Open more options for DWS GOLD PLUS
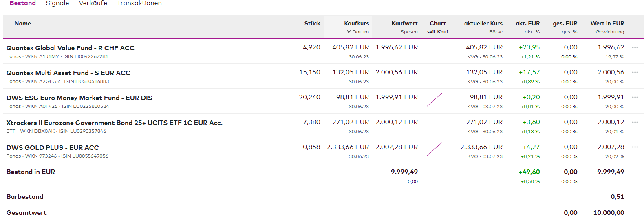Screen dimensions: 644x223 [635, 147]
